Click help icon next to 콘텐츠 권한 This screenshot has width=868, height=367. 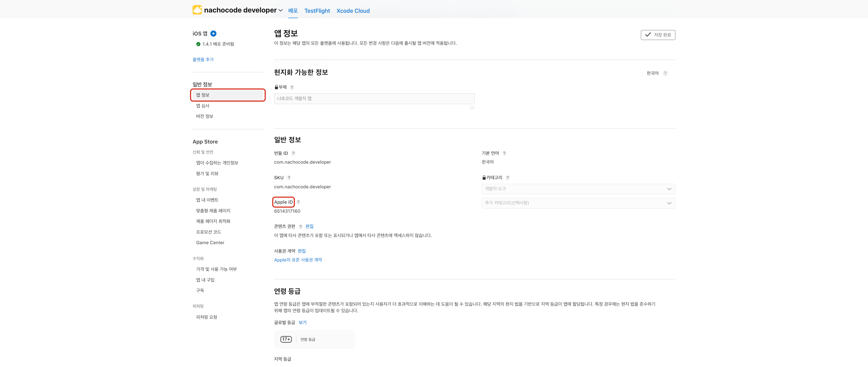pos(300,227)
